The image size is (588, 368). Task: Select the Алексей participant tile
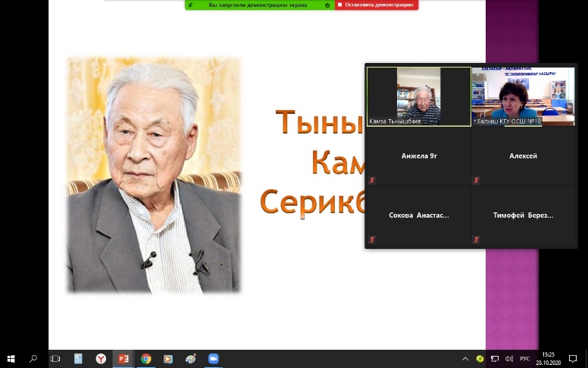coord(523,156)
